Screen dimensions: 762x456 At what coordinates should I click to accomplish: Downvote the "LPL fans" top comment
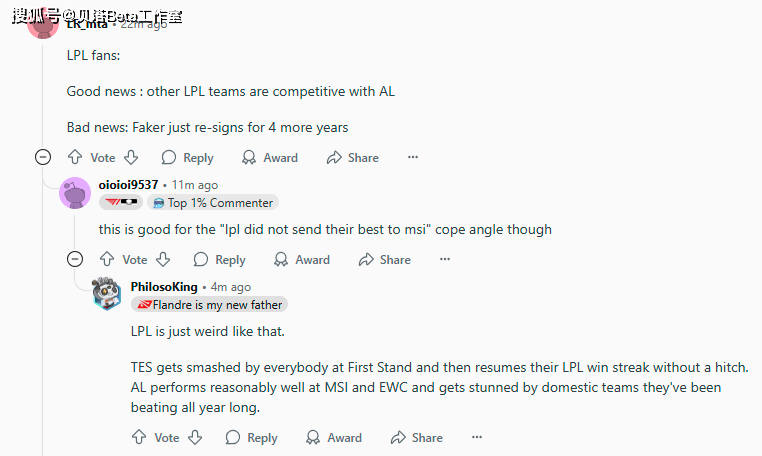click(131, 157)
